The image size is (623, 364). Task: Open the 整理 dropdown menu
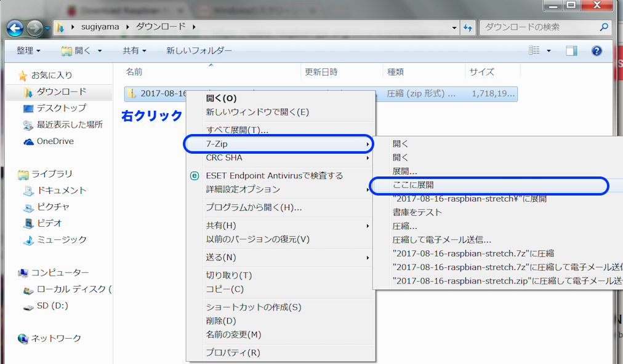pos(28,51)
